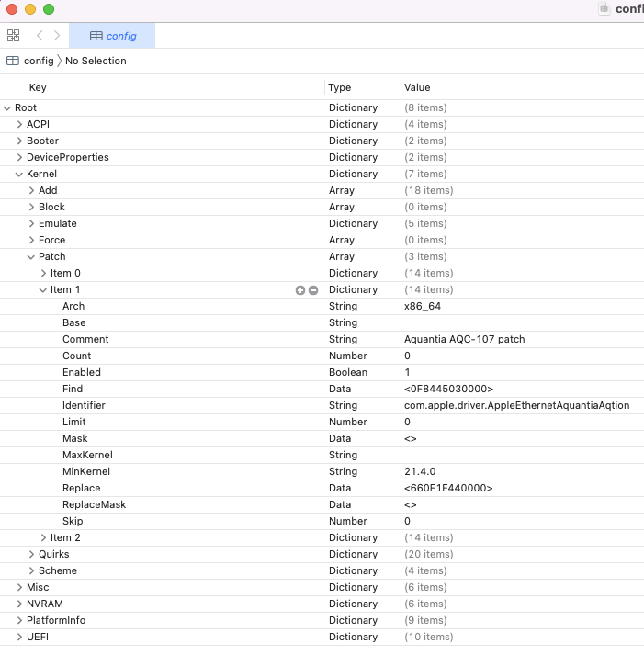
Task: Click the minus icon on Item 1
Action: coord(313,290)
